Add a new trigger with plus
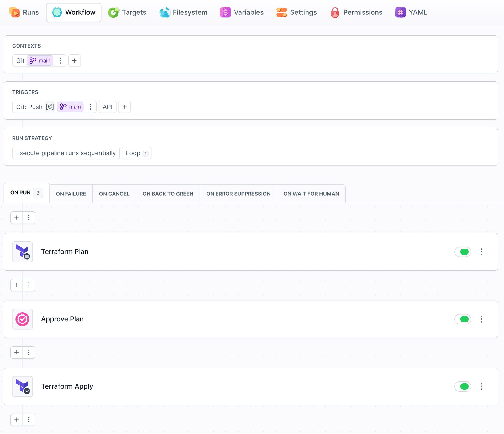This screenshot has height=434, width=504. (125, 107)
